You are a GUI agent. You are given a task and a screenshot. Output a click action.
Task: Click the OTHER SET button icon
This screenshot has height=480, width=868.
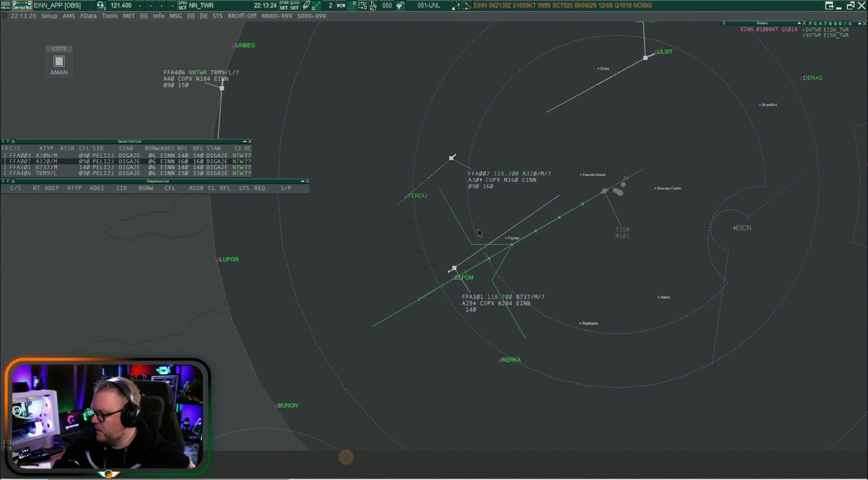click(x=283, y=5)
